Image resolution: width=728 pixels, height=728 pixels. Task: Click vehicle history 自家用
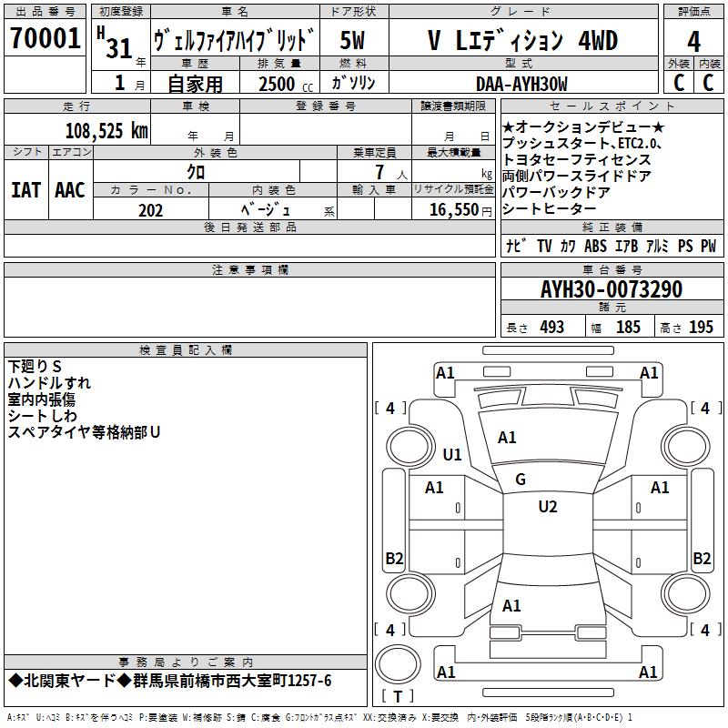click(195, 84)
